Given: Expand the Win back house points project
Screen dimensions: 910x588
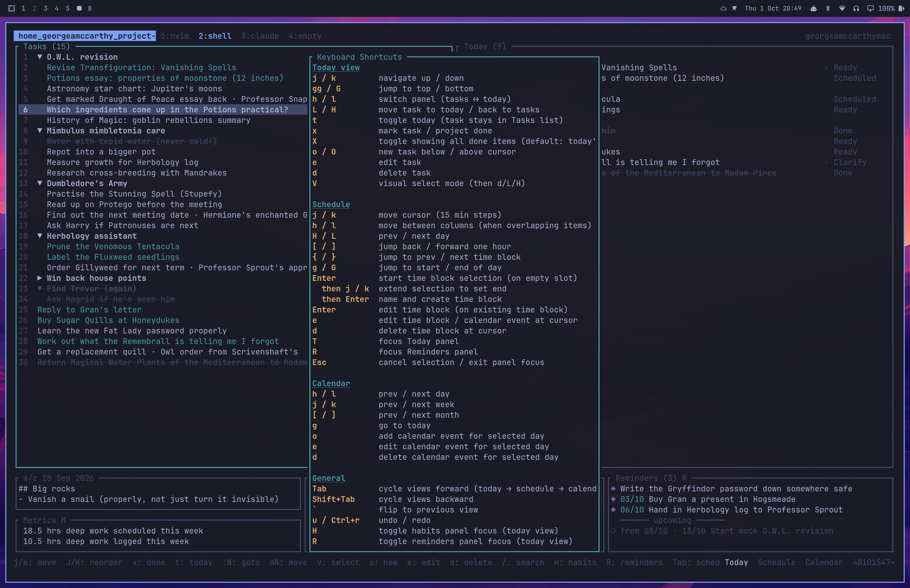Looking at the screenshot, I should 40,278.
